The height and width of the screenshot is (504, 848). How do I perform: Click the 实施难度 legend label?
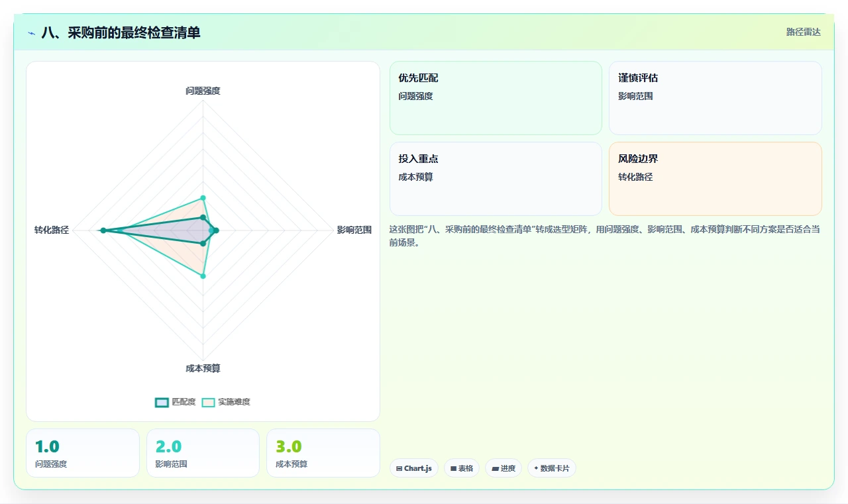click(234, 402)
